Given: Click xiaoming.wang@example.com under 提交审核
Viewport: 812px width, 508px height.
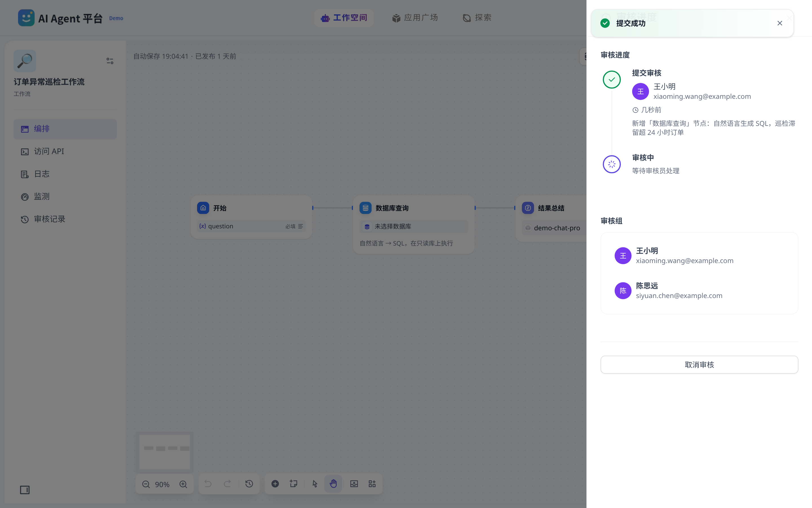Looking at the screenshot, I should 702,97.
